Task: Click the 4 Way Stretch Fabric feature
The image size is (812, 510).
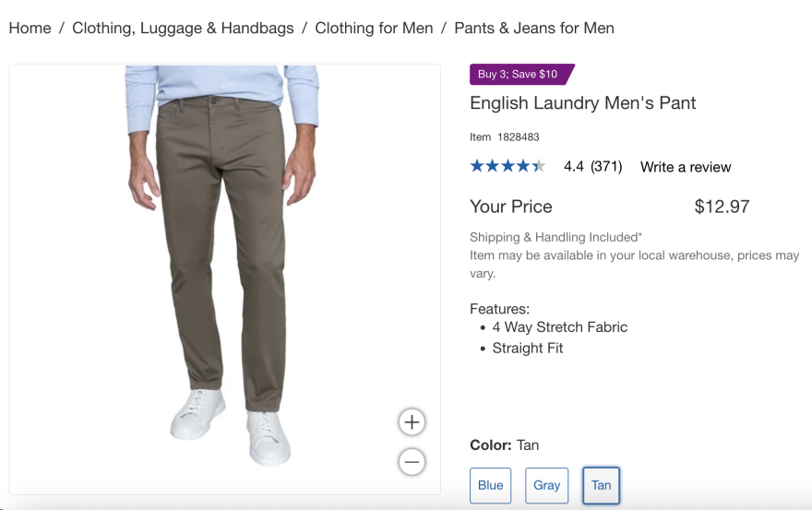Action: (x=559, y=327)
